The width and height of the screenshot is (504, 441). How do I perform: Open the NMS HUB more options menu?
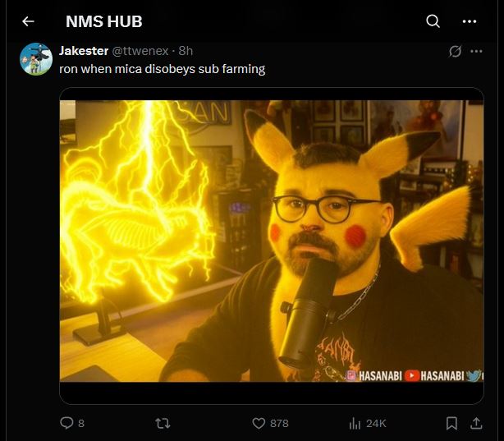point(470,21)
